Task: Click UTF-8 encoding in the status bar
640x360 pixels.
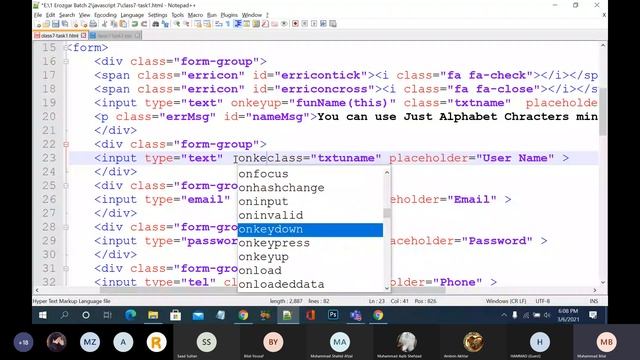Action: [x=542, y=301]
